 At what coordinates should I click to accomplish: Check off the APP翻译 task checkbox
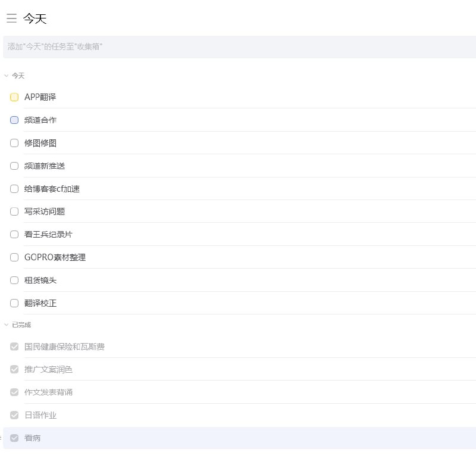(x=14, y=96)
